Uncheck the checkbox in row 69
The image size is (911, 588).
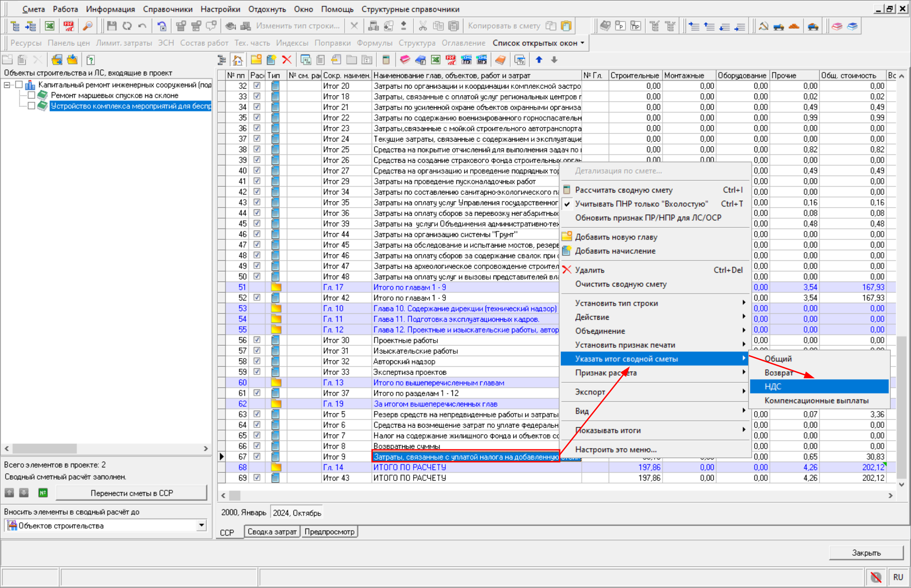257,478
